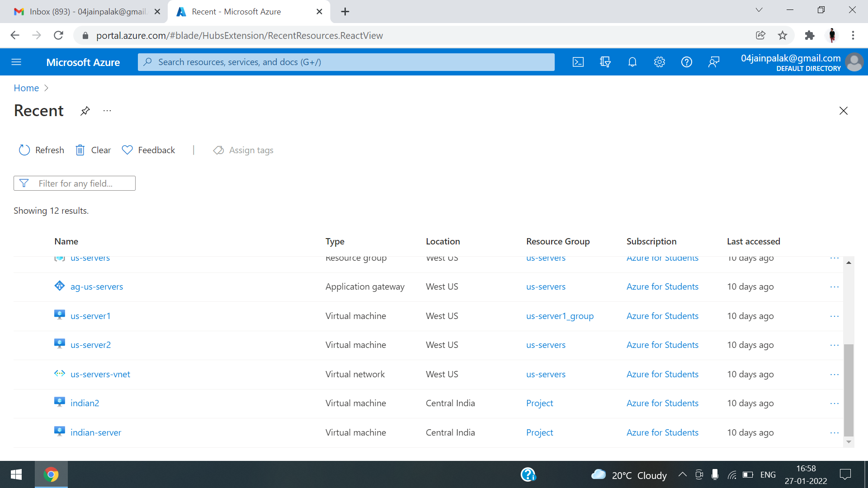Open the ellipsis menu for us-server1 row
Image resolution: width=868 pixels, height=488 pixels.
tap(835, 316)
